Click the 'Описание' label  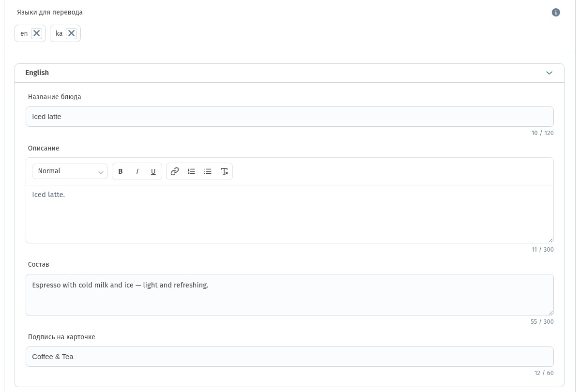(x=44, y=148)
